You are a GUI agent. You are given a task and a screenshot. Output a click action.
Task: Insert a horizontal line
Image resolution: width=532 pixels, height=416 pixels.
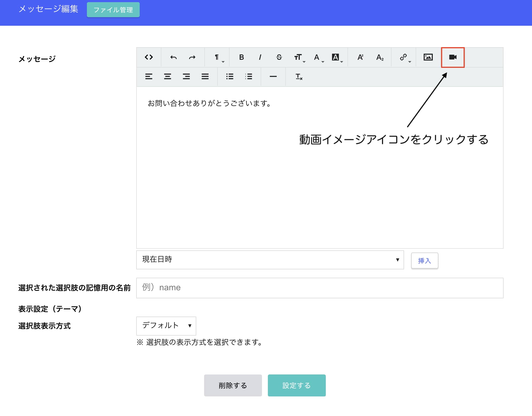[273, 77]
